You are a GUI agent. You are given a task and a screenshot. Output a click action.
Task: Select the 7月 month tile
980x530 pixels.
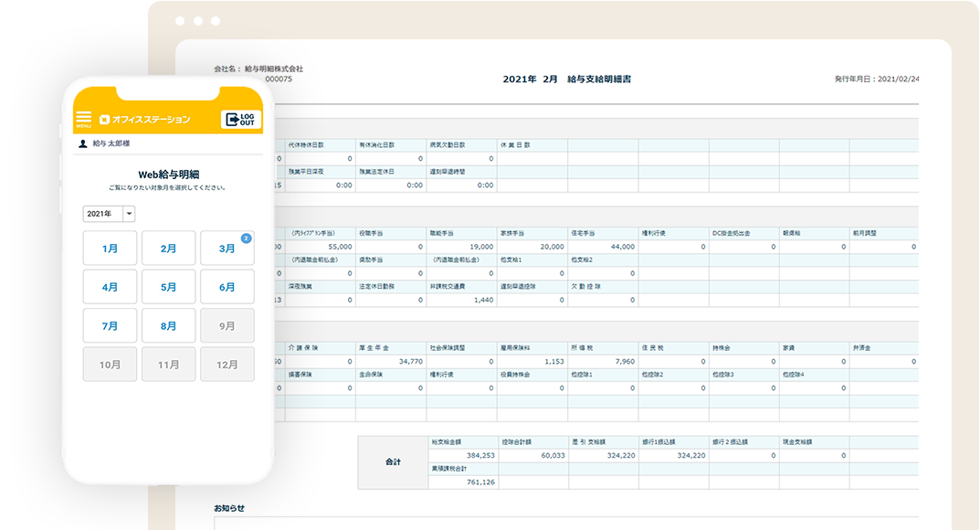tap(110, 325)
